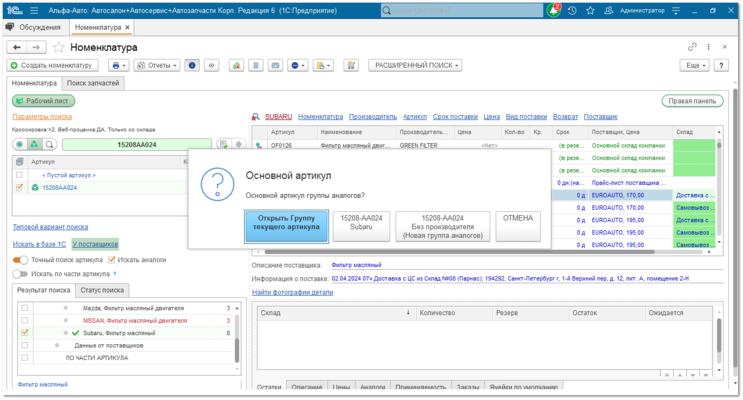The height and width of the screenshot is (400, 743).
Task: Open the Аналоги bottom tab
Action: (x=372, y=387)
